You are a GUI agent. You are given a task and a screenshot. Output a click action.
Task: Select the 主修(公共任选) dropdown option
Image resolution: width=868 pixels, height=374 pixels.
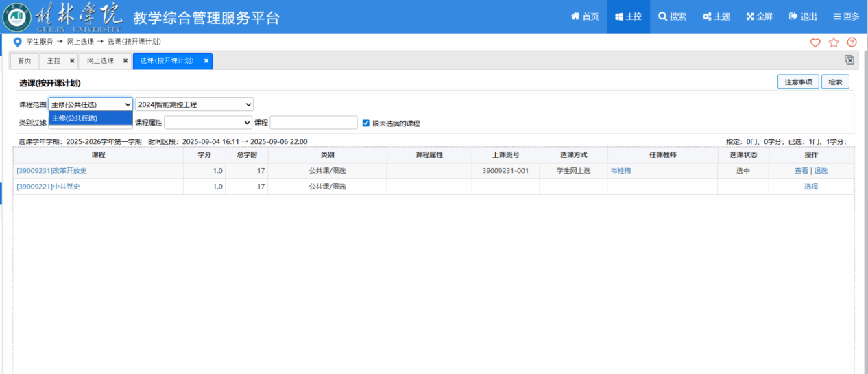[75, 118]
